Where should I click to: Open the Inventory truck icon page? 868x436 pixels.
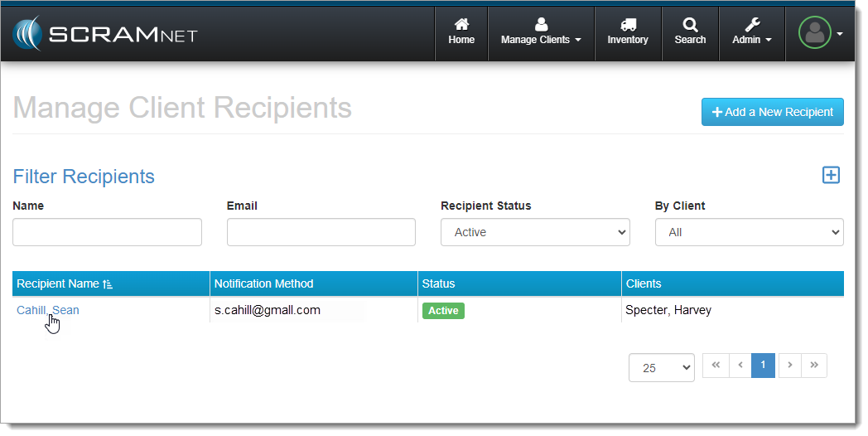(x=628, y=32)
